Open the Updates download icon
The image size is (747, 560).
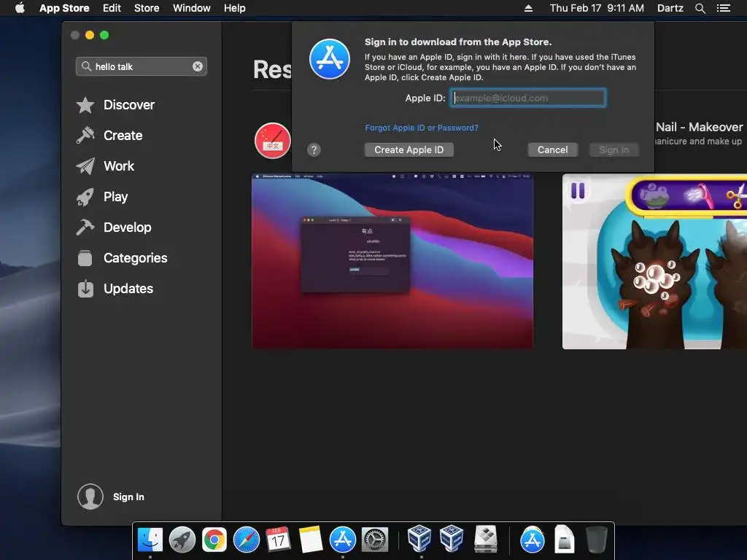pos(85,289)
